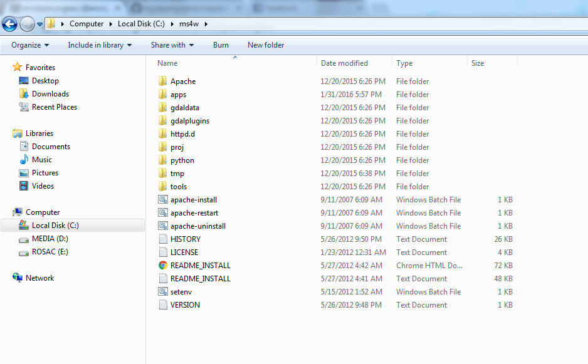Select the Computer icon in the sidebar
588x364 pixels.
[18, 212]
